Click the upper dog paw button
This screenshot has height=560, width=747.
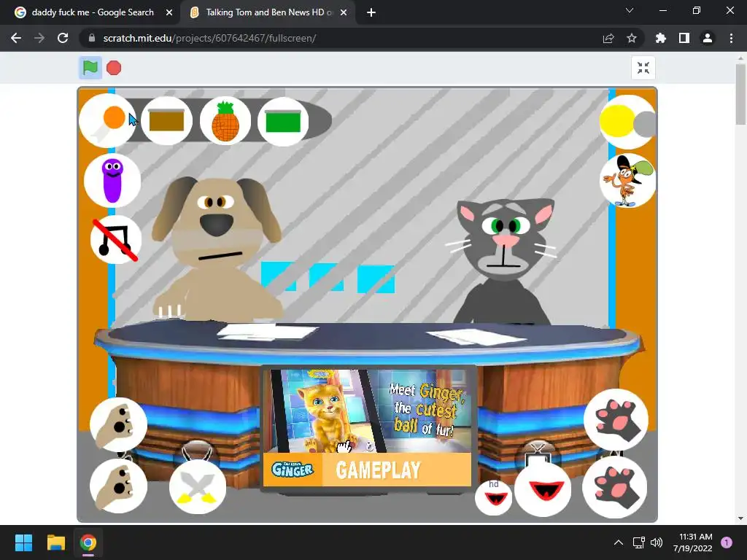pos(119,425)
